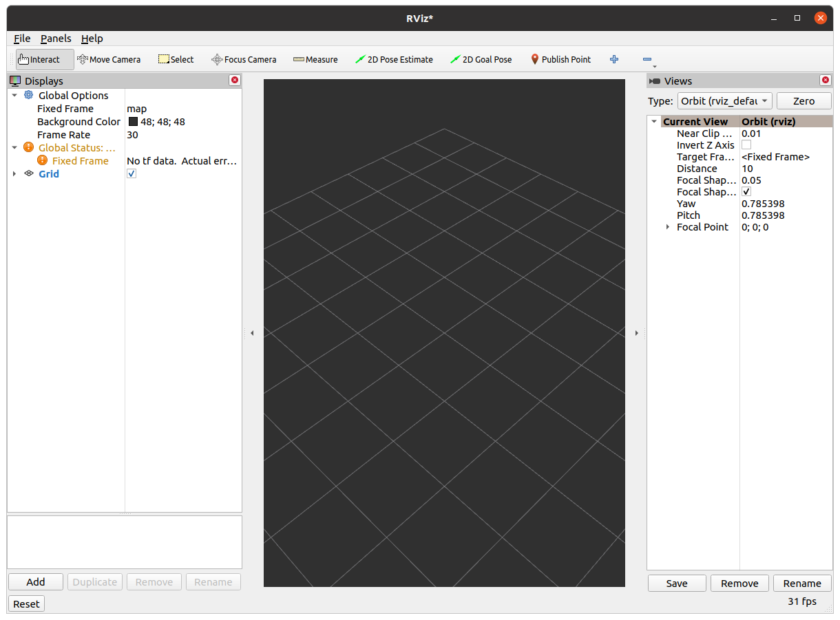840x620 pixels.
Task: Click the Background Color swatch
Action: [133, 122]
